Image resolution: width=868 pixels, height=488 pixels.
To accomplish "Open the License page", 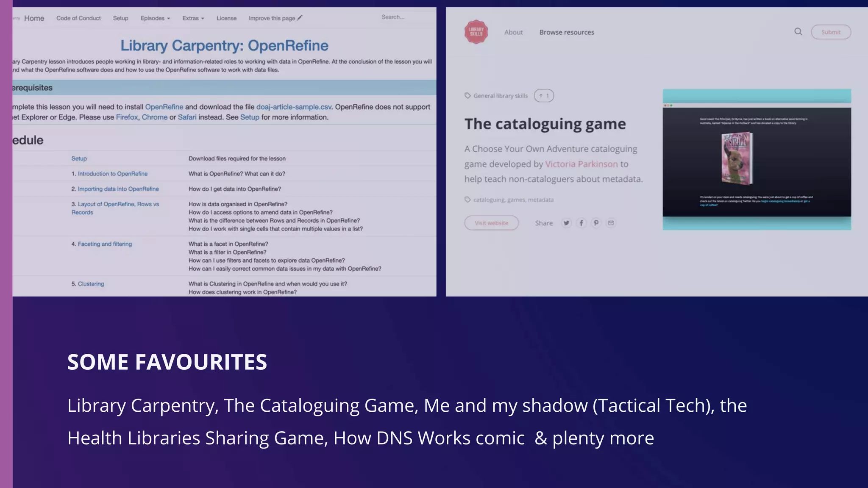I will tap(226, 18).
